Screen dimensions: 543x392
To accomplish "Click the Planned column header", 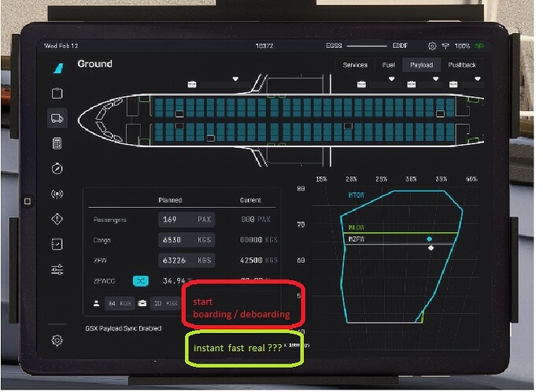I will pos(171,200).
